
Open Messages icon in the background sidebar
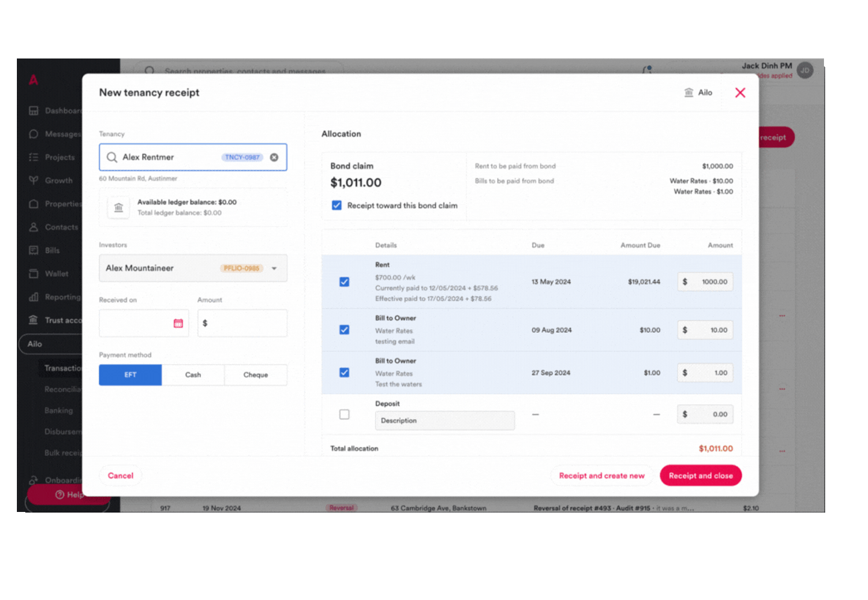click(34, 134)
